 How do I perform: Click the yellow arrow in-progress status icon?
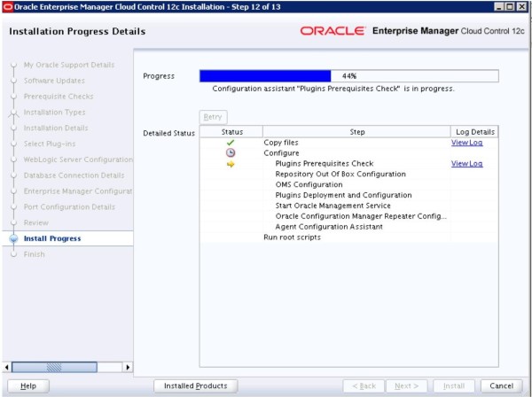coord(230,164)
